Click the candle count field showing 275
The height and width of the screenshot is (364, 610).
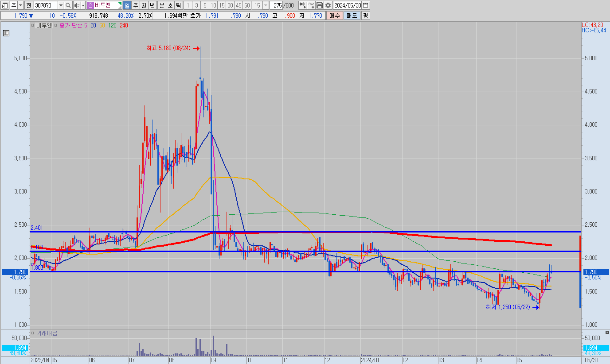[x=277, y=5]
